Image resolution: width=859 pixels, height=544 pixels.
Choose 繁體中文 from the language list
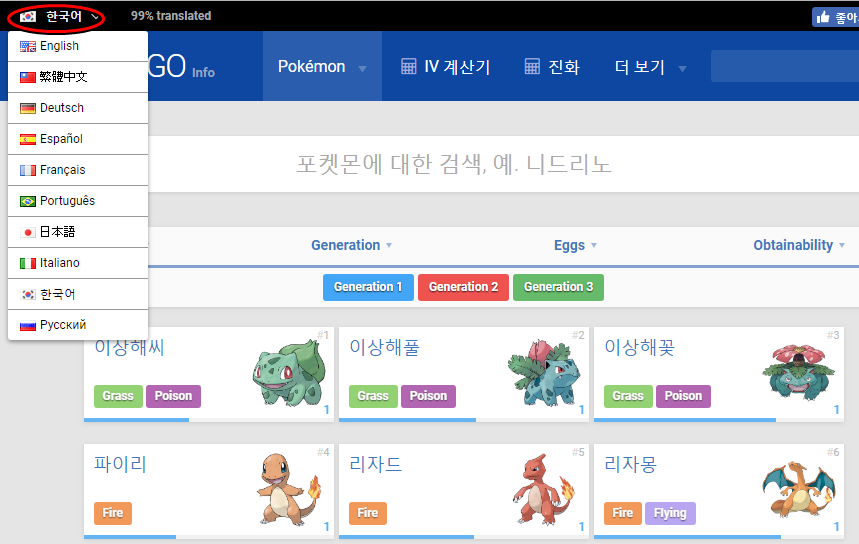pos(78,77)
